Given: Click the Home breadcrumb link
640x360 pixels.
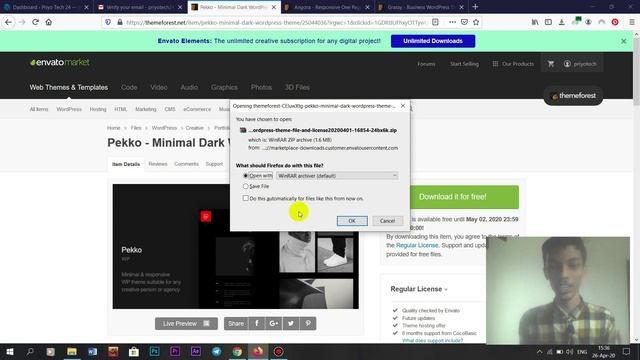Looking at the screenshot, I should (113, 128).
